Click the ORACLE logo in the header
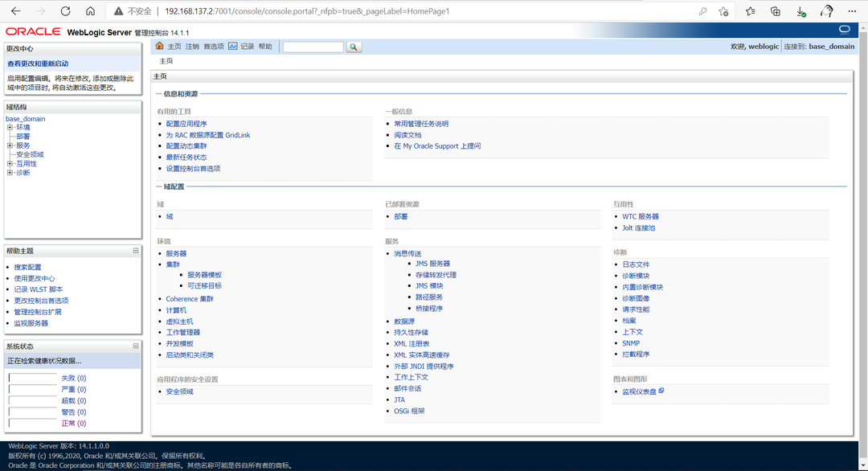The width and height of the screenshot is (868, 471). [34, 31]
